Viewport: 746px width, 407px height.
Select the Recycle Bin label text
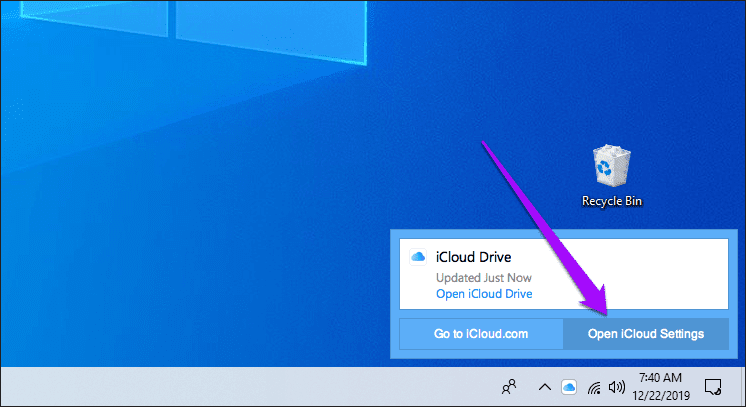pyautogui.click(x=612, y=201)
